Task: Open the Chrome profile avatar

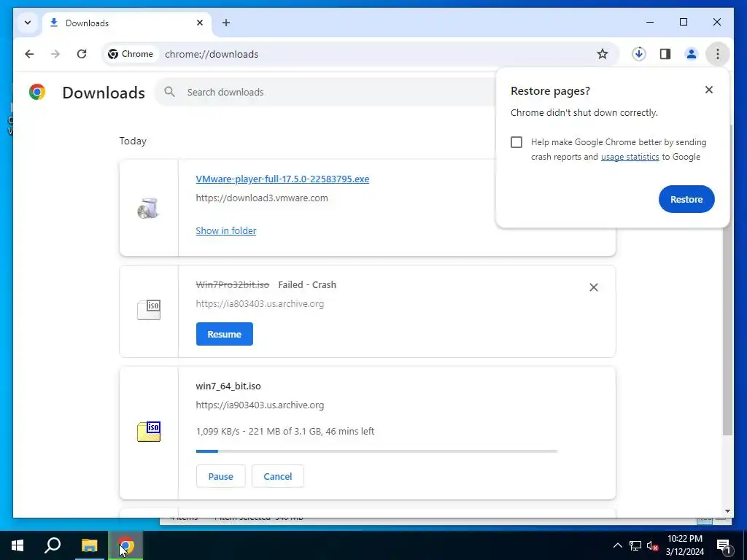Action: [692, 54]
